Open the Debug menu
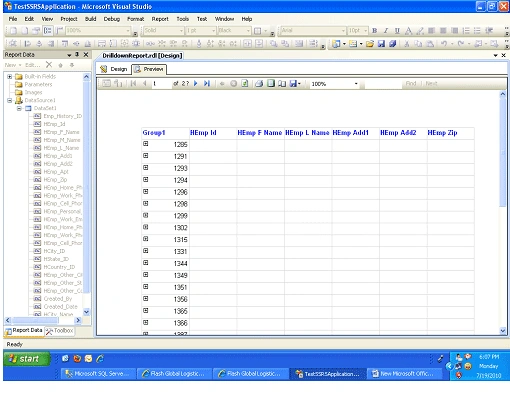The image size is (510, 393). (112, 19)
